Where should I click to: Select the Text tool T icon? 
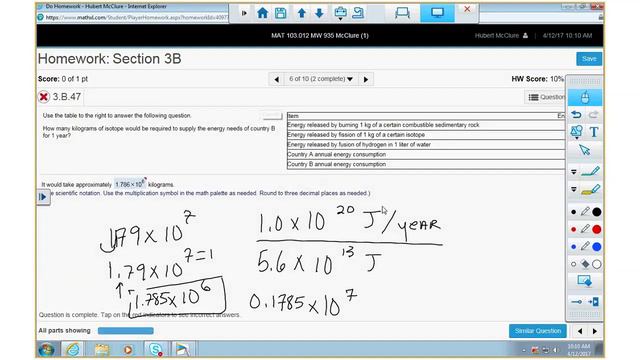click(594, 132)
